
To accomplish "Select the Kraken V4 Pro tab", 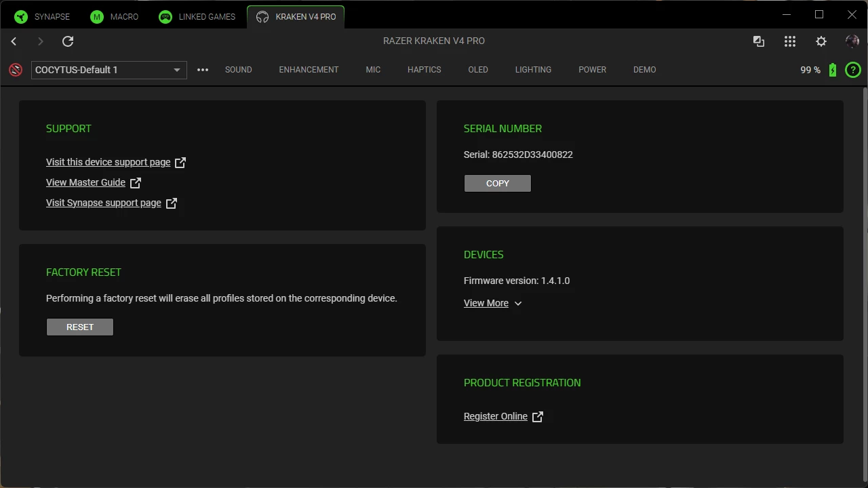I will tap(296, 17).
